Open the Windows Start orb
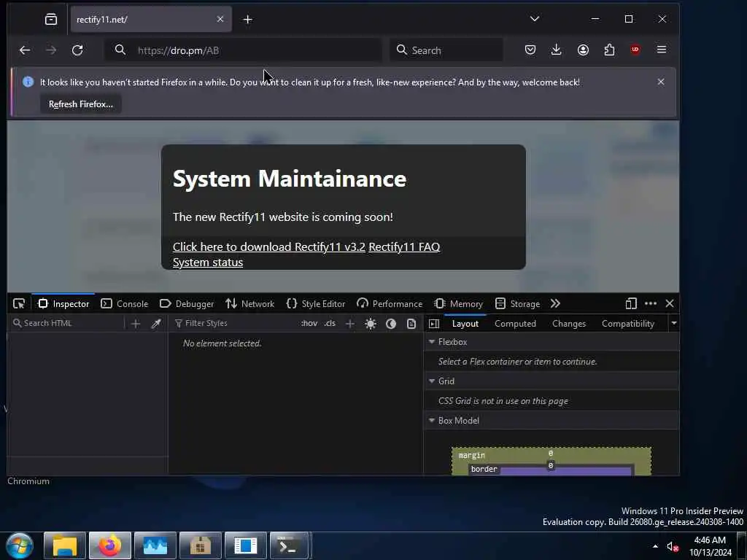 coord(20,545)
